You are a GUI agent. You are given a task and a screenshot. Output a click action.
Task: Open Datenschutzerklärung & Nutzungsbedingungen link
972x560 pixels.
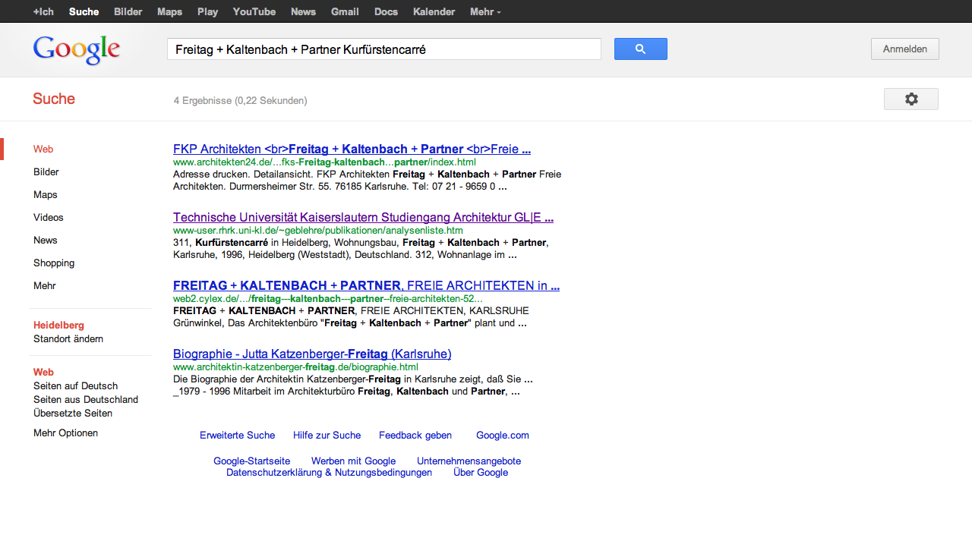tap(329, 473)
